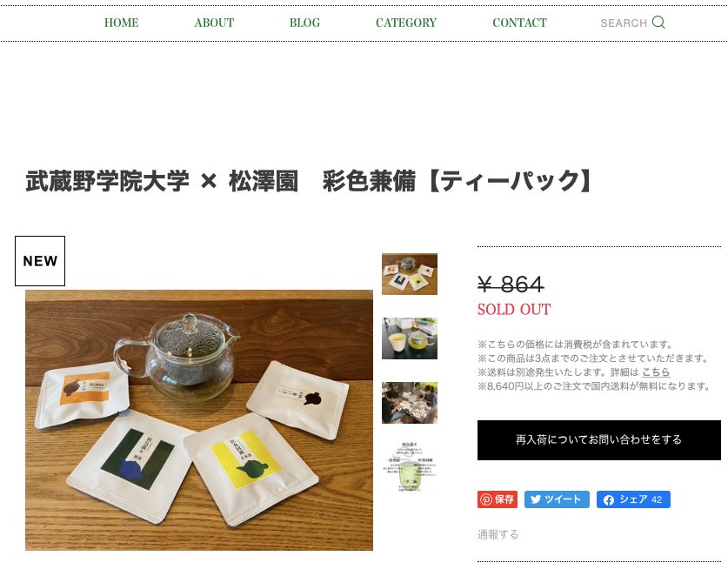Click the Pinterest logo on 保存 button
This screenshot has width=728, height=576.
(486, 499)
